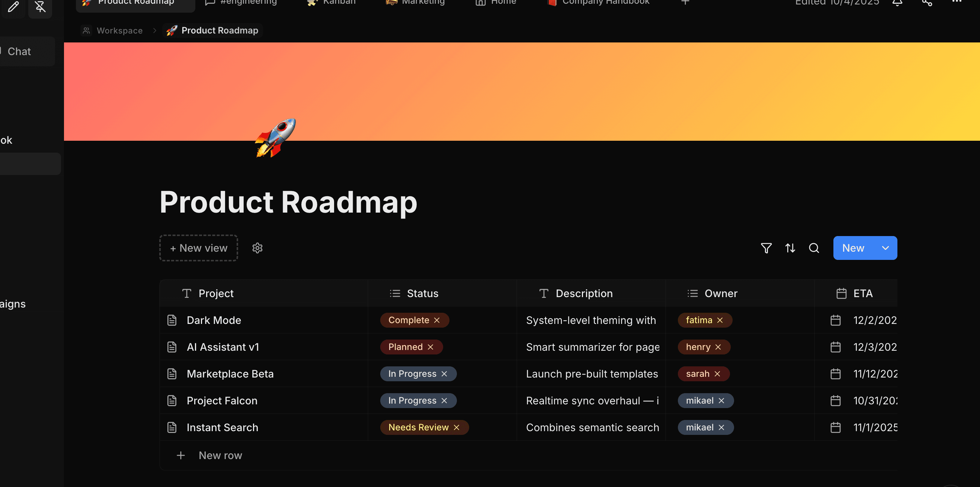Remove the Needs Review status tag
The image size is (980, 487).
click(x=457, y=427)
